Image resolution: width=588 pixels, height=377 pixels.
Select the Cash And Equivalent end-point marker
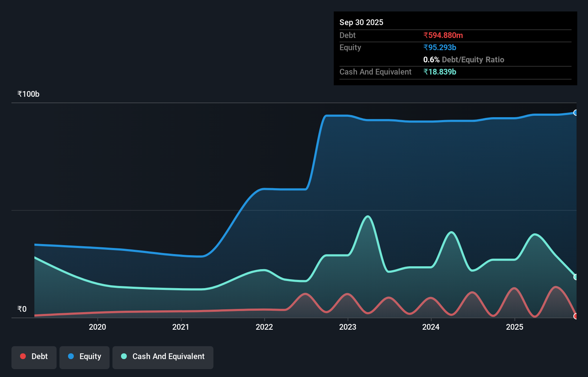click(x=576, y=277)
